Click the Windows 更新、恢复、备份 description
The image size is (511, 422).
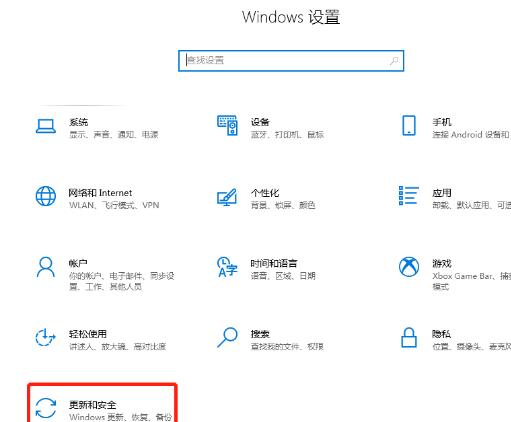tap(120, 417)
